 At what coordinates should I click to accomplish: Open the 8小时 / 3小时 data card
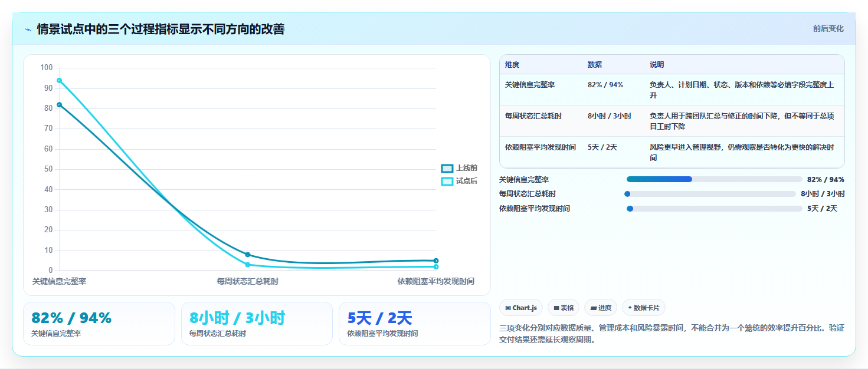257,324
